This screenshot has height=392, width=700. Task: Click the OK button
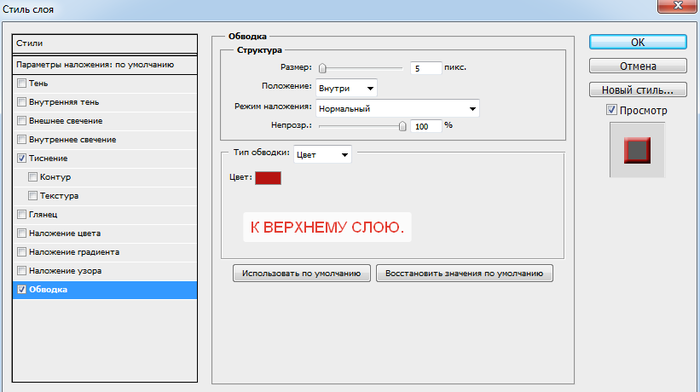point(638,42)
